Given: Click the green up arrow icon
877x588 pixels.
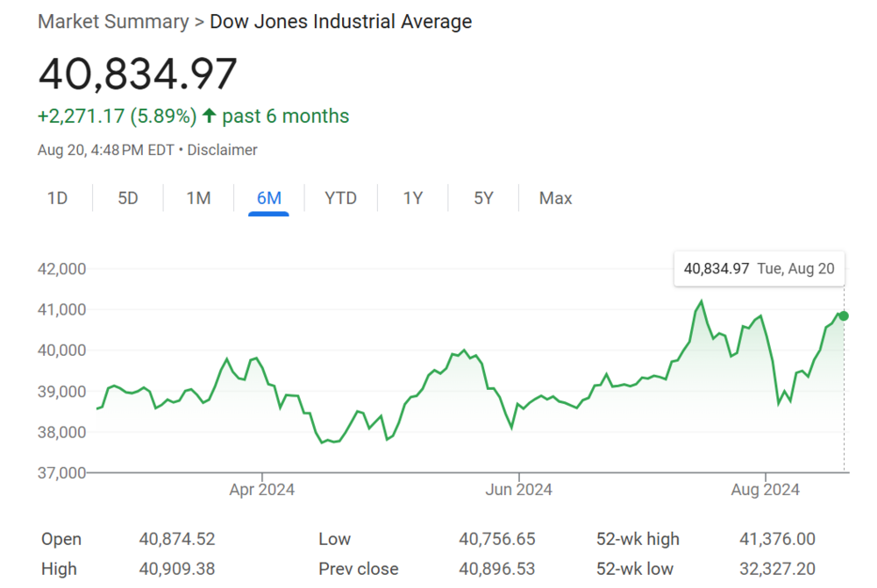Looking at the screenshot, I should tap(209, 116).
